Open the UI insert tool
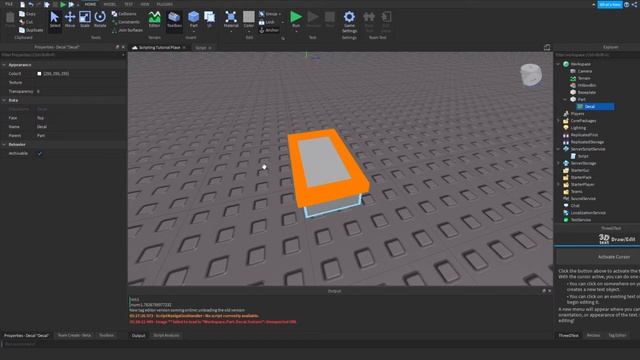 (x=209, y=19)
